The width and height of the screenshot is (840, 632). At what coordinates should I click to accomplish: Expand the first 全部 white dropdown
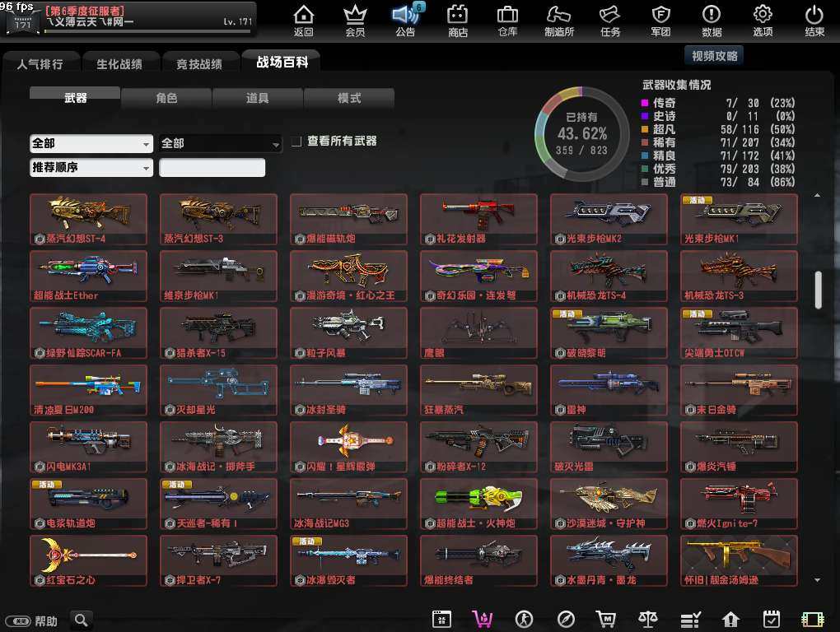point(91,143)
